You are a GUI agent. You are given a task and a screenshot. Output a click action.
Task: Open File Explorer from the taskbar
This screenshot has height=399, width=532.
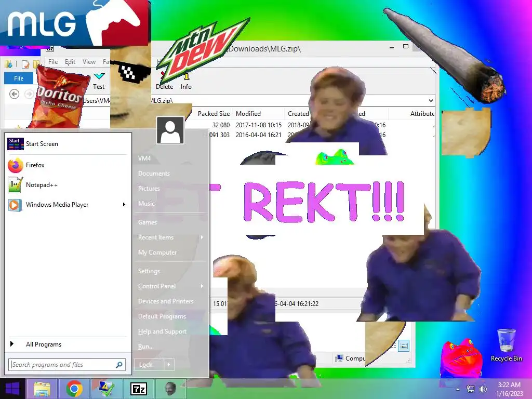coord(42,389)
